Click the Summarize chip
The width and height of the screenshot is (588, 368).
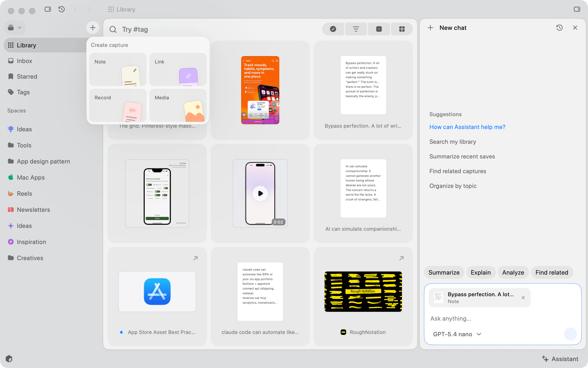click(444, 272)
